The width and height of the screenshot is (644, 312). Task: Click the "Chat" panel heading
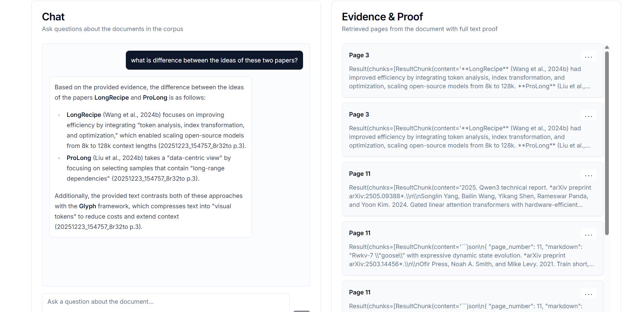(53, 17)
